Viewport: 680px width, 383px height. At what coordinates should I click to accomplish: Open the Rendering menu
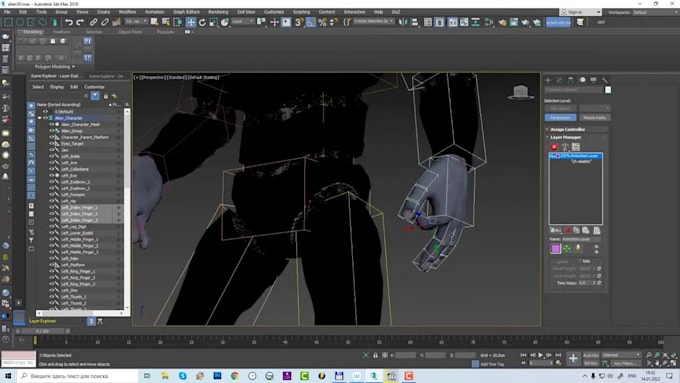(x=218, y=12)
